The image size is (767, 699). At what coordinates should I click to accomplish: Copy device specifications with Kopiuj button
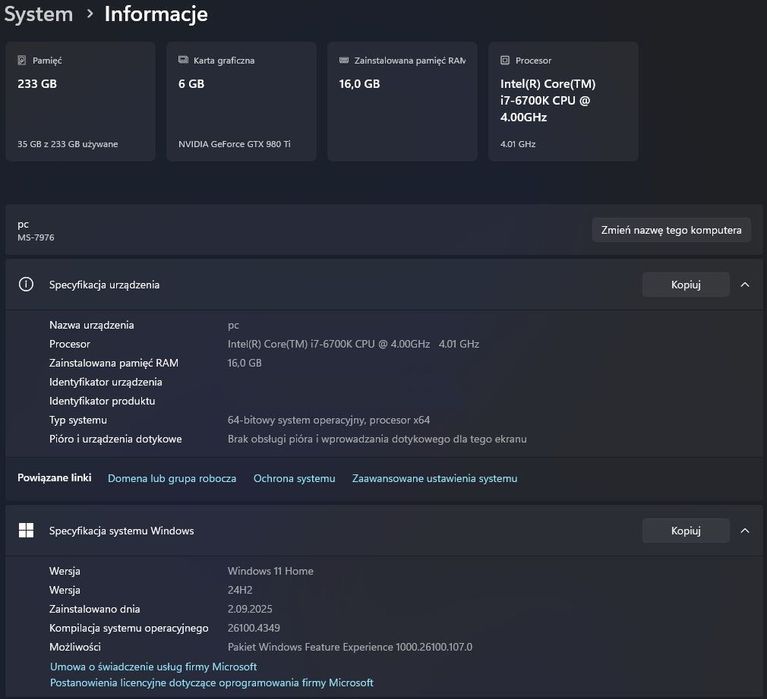(685, 285)
